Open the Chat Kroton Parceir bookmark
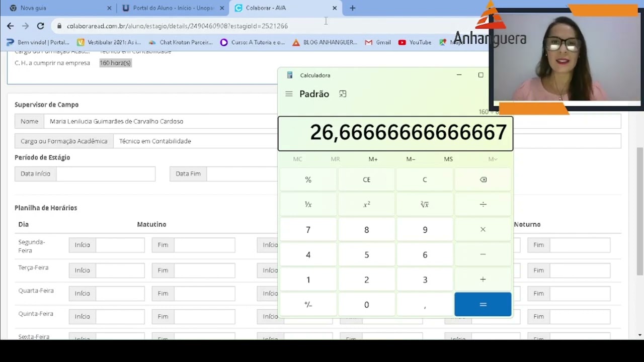Screen dimensions: 644x362 [x=181, y=42]
